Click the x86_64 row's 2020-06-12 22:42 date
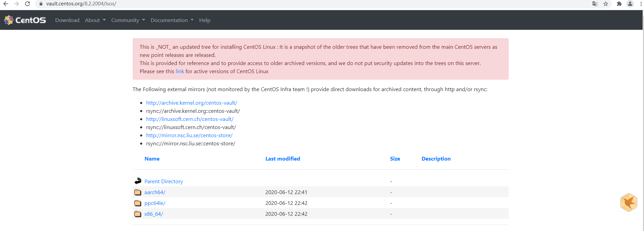The height and width of the screenshot is (231, 644). coord(286,214)
